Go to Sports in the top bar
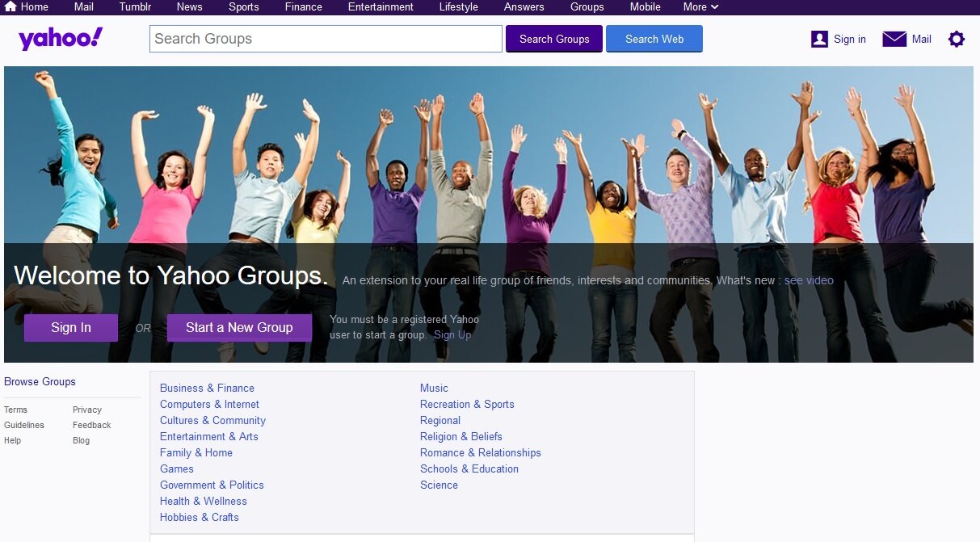Image resolution: width=980 pixels, height=542 pixels. coord(243,6)
